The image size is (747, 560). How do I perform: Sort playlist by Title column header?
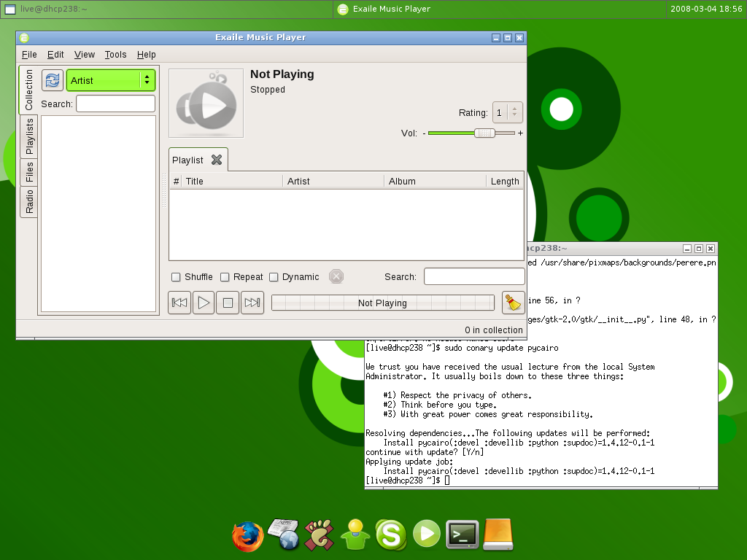tap(232, 182)
